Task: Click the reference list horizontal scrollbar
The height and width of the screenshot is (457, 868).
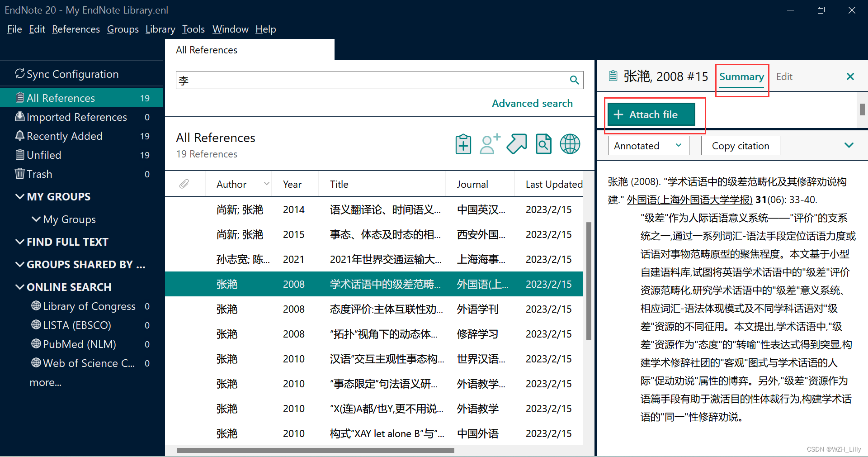Action: click(315, 450)
